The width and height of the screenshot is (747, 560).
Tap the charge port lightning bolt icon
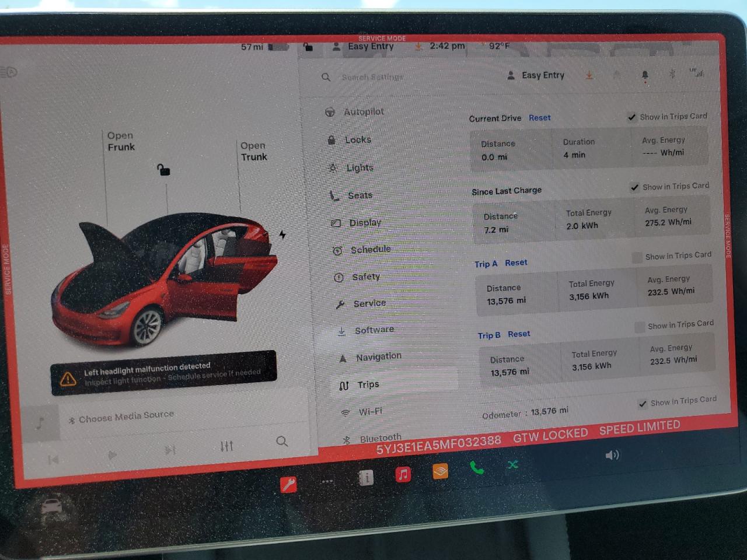pyautogui.click(x=282, y=235)
